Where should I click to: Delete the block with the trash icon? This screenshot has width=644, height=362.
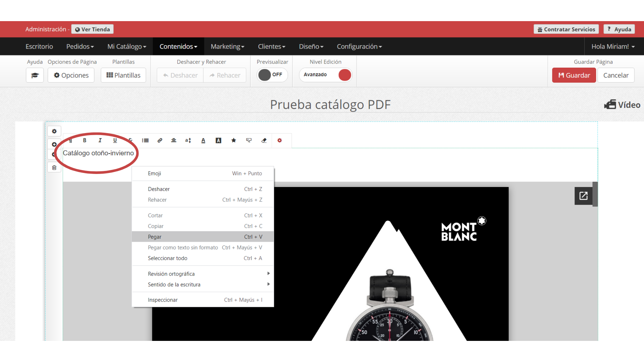pyautogui.click(x=54, y=168)
